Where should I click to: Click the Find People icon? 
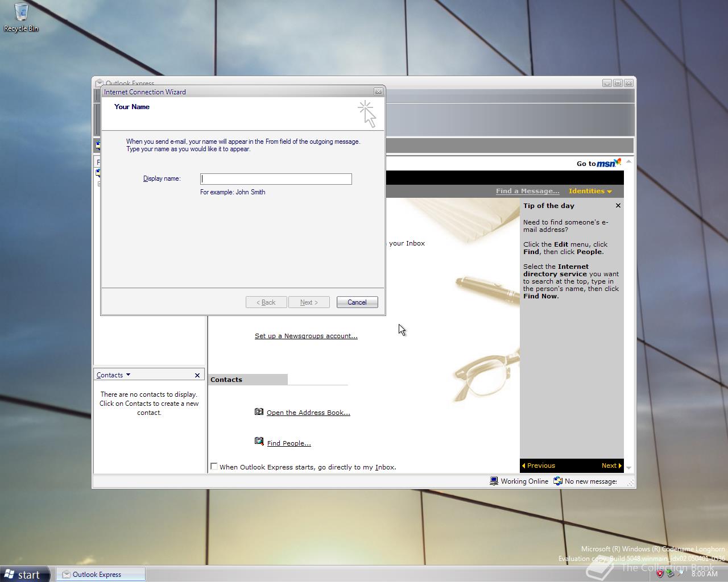[259, 441]
